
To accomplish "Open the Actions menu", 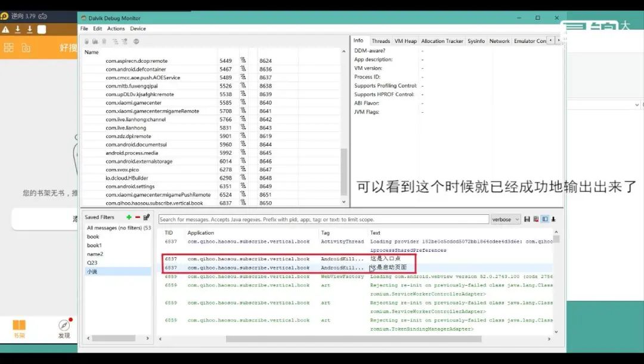I will [116, 29].
